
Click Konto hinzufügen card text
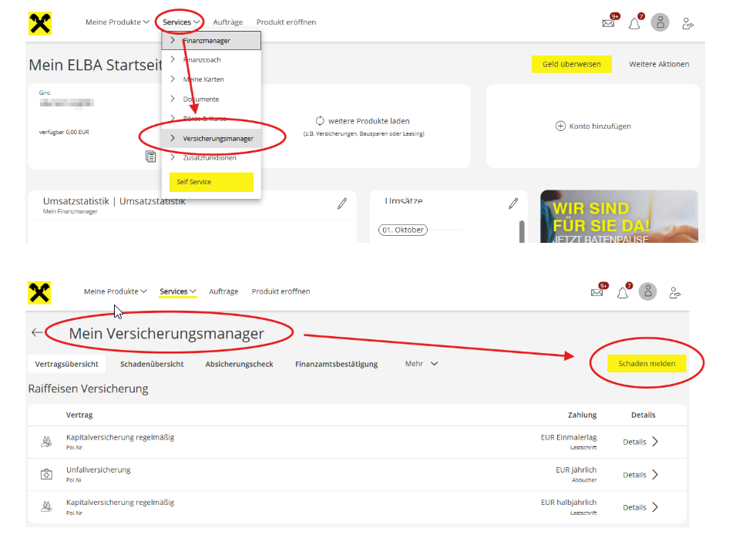coord(600,126)
